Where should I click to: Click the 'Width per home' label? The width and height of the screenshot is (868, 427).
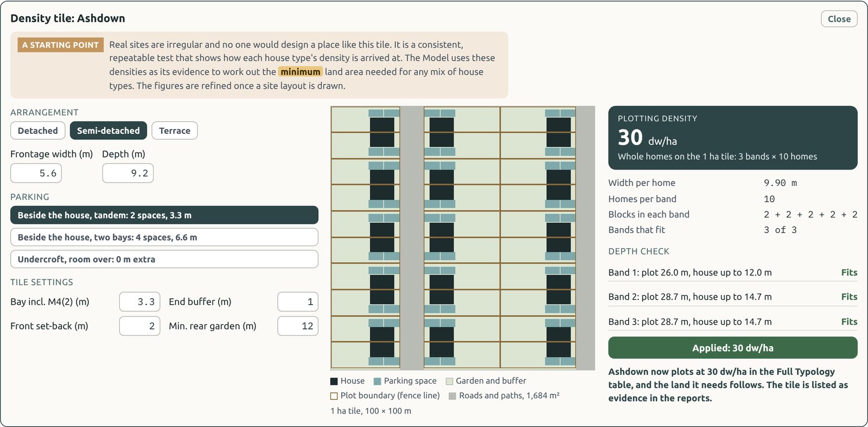(642, 183)
